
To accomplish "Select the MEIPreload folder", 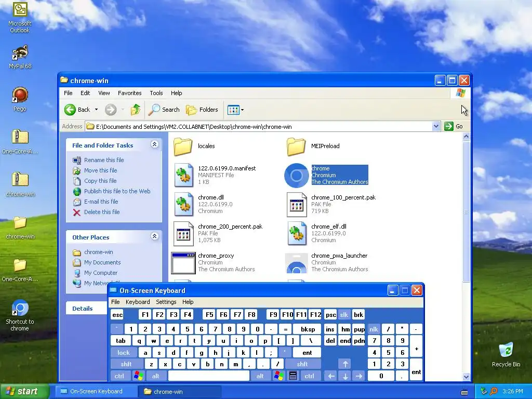I will pos(313,146).
